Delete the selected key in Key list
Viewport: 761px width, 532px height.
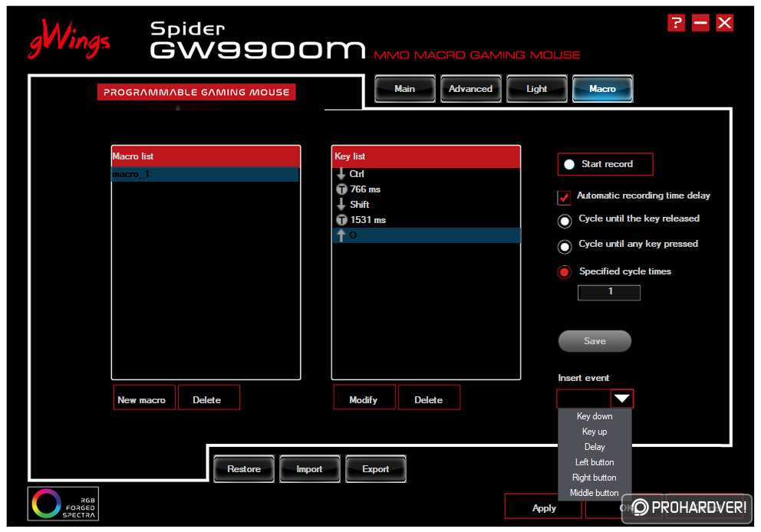pyautogui.click(x=429, y=398)
